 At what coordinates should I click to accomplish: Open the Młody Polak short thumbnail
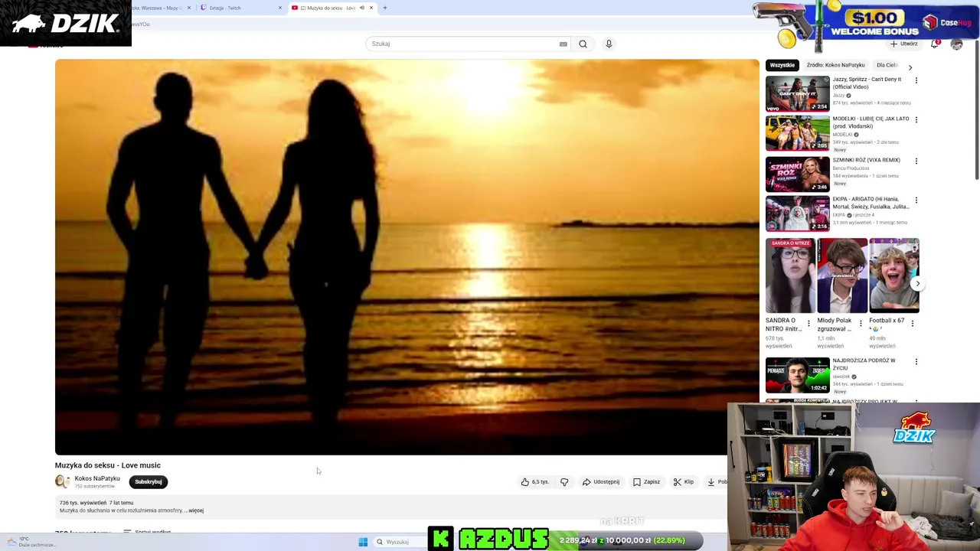pyautogui.click(x=842, y=276)
